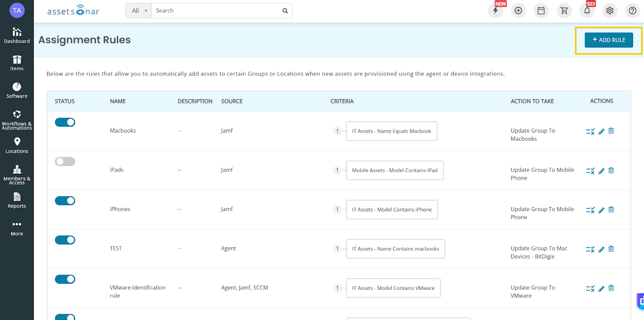Click the Search input field
The width and height of the screenshot is (644, 320).
217,11
